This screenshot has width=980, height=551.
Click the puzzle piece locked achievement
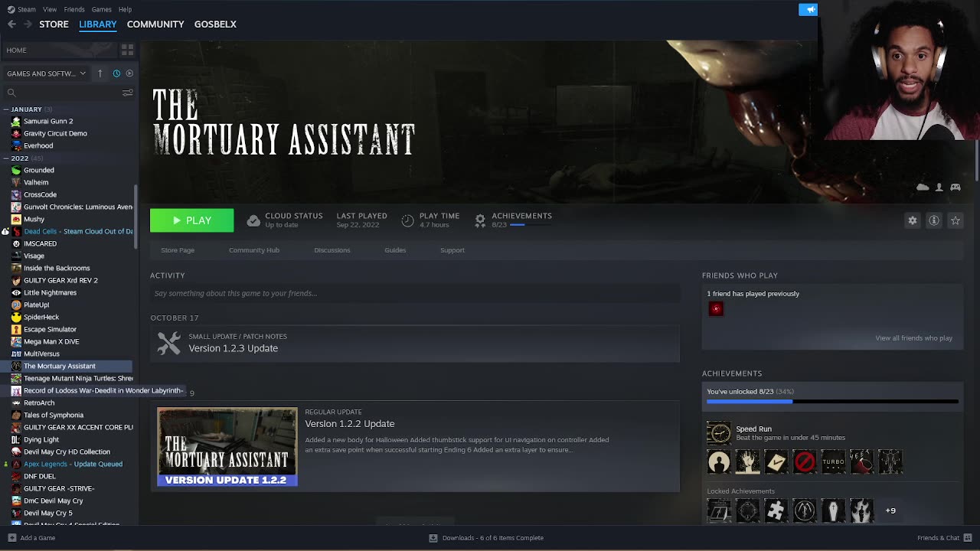(776, 510)
